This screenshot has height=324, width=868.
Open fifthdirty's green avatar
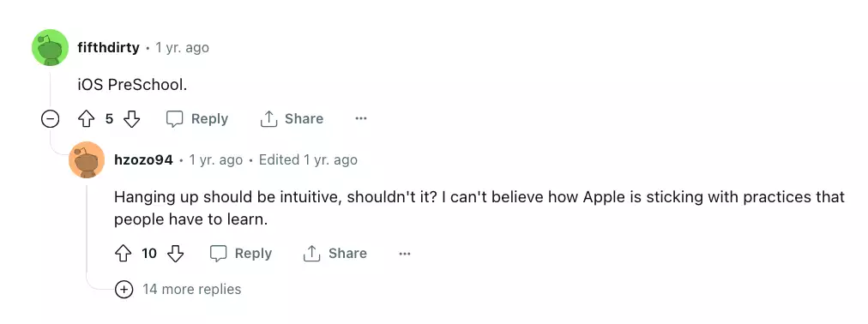51,47
